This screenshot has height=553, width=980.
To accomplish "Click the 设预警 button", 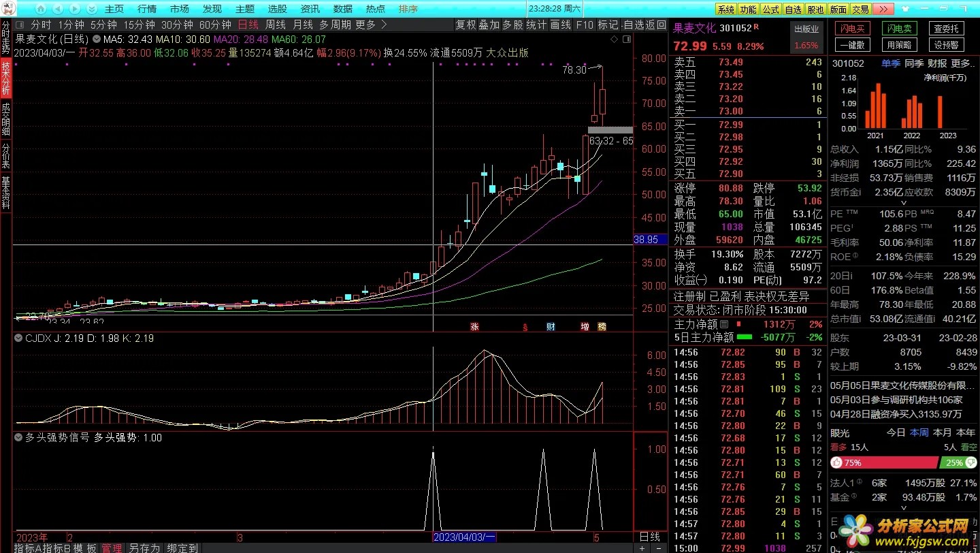I will pyautogui.click(x=946, y=45).
